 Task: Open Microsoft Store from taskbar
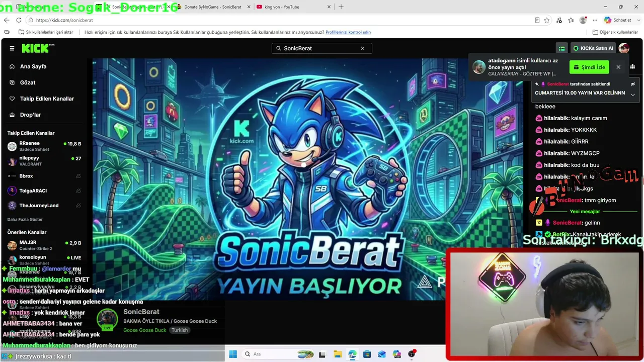pyautogui.click(x=367, y=354)
